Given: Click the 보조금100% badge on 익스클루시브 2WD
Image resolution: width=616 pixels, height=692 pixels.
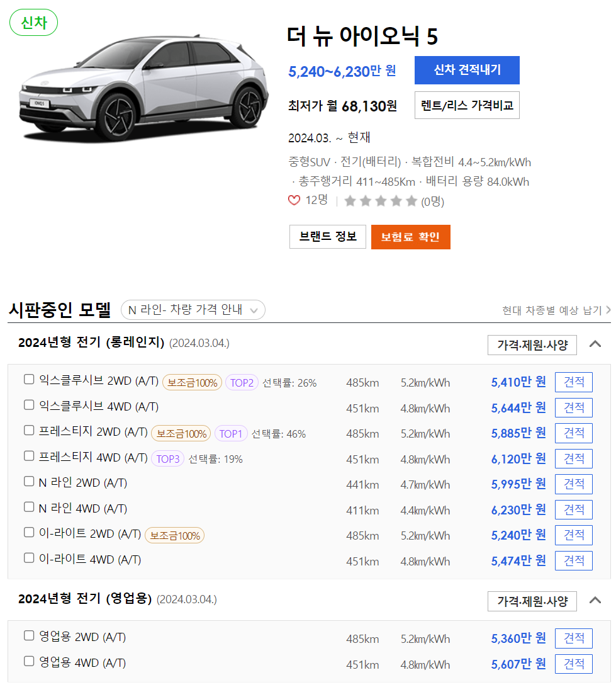Looking at the screenshot, I should tap(193, 383).
